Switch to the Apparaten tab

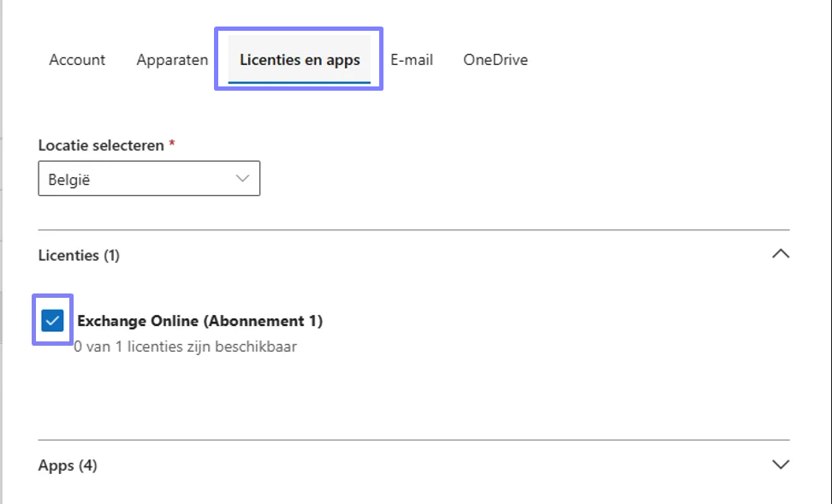[172, 59]
